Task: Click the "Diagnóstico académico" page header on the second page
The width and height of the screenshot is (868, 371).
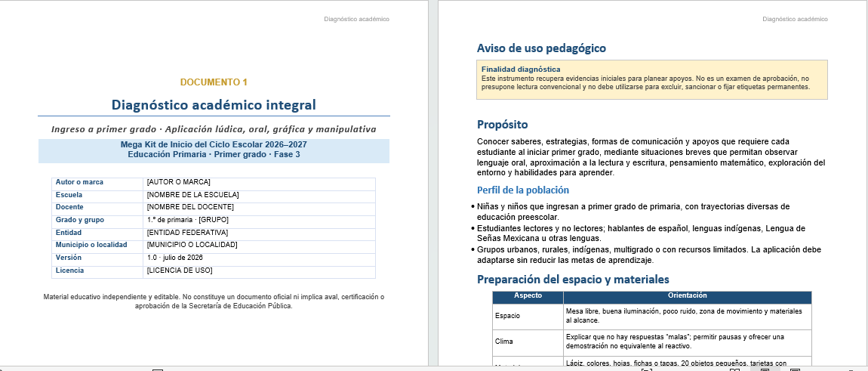Action: click(x=795, y=19)
